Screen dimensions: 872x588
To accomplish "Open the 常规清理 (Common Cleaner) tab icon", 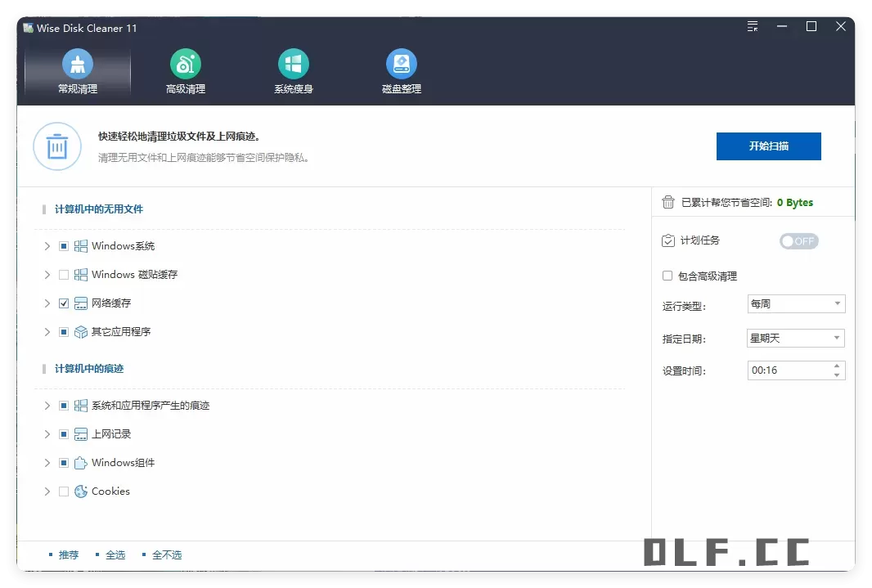I will (76, 62).
